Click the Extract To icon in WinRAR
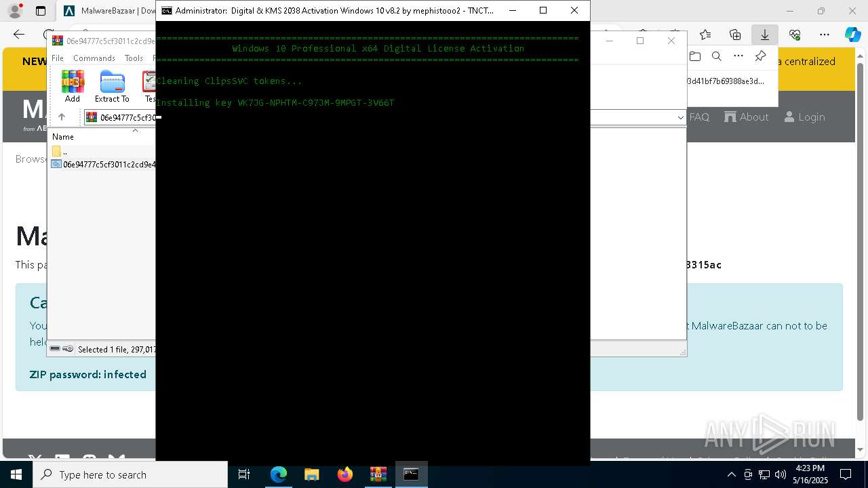 click(x=112, y=86)
